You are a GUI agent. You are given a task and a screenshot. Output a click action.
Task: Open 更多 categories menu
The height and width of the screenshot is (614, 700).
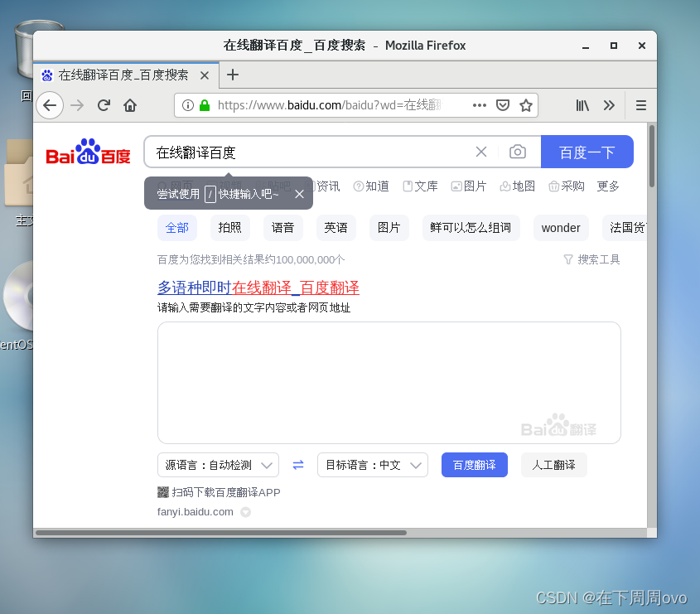608,186
